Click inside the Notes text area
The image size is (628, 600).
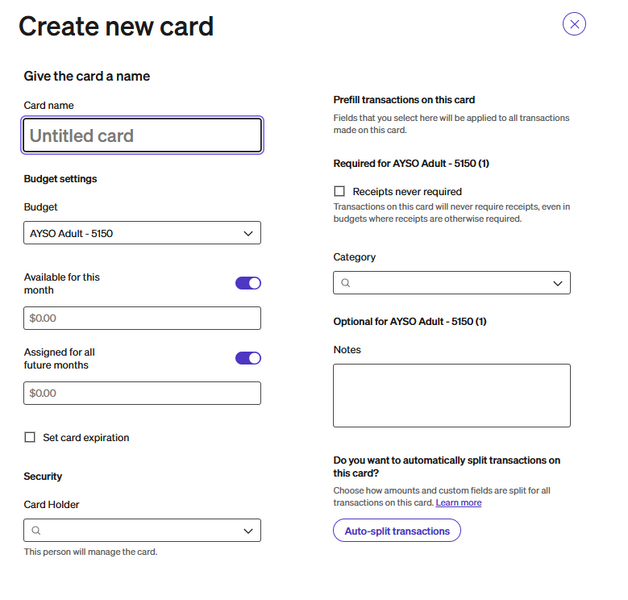[x=451, y=395]
